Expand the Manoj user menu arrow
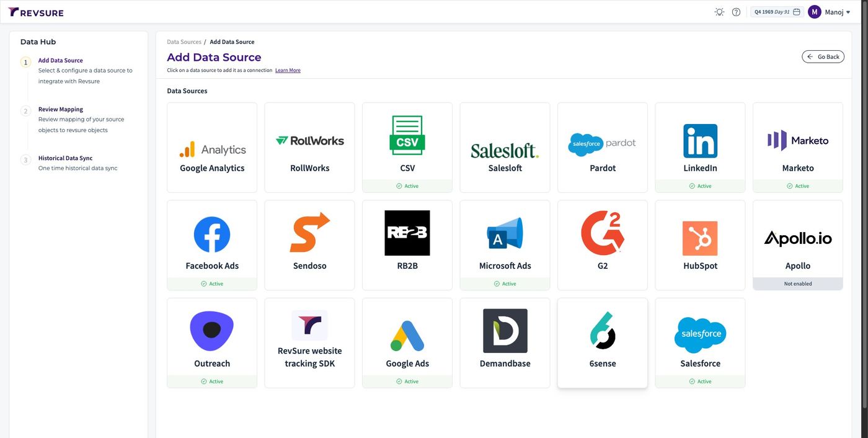 [x=848, y=12]
